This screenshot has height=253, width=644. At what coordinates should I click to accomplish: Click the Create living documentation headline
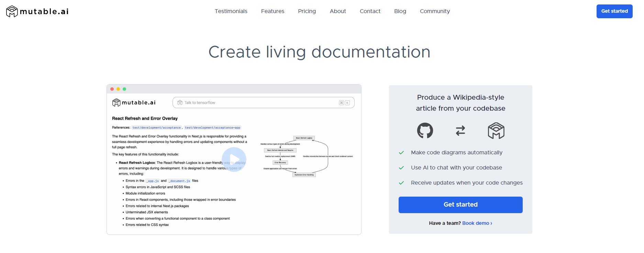(319, 52)
